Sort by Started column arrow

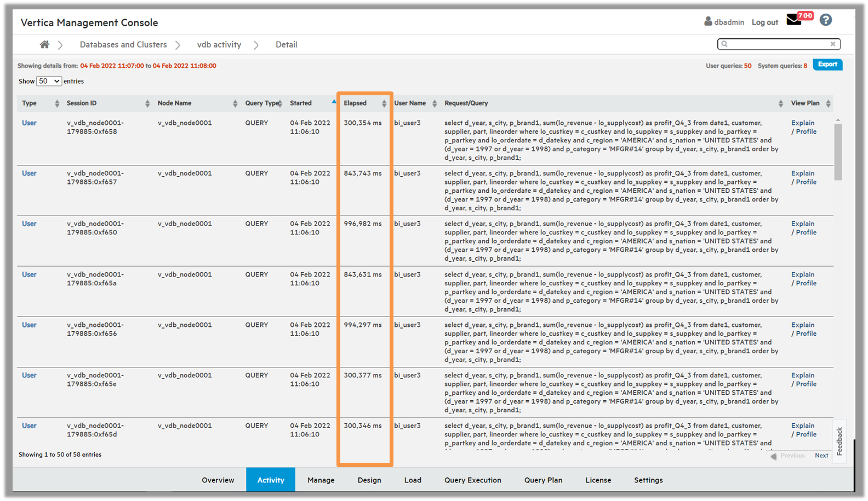click(x=334, y=102)
